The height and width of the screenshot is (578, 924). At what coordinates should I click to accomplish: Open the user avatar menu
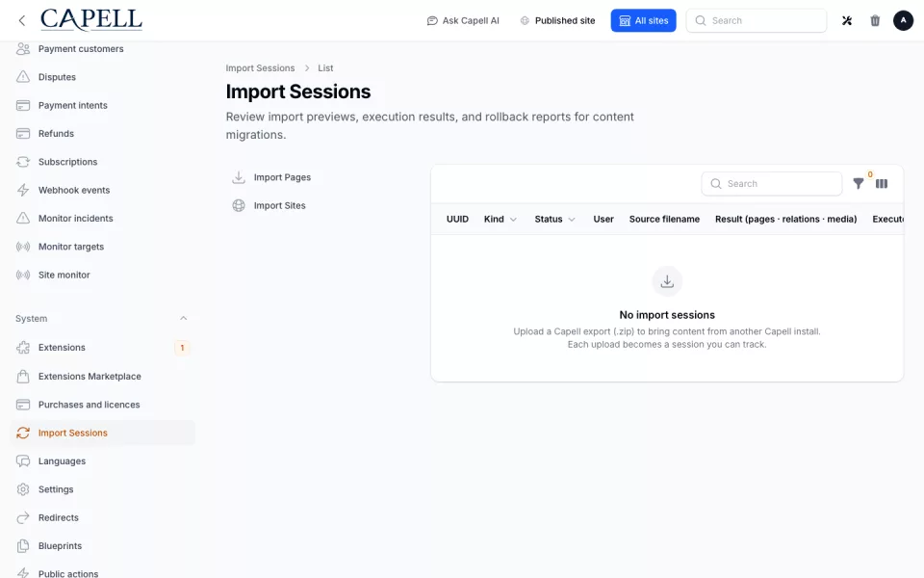903,20
